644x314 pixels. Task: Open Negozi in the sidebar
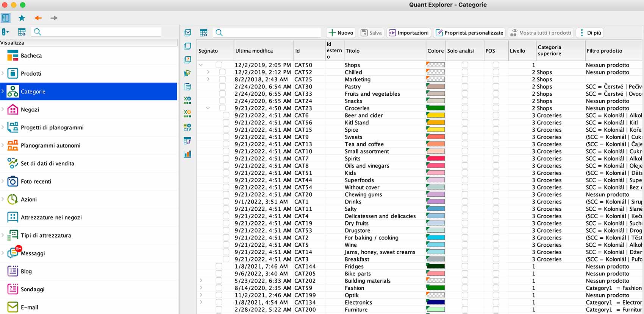click(x=30, y=110)
